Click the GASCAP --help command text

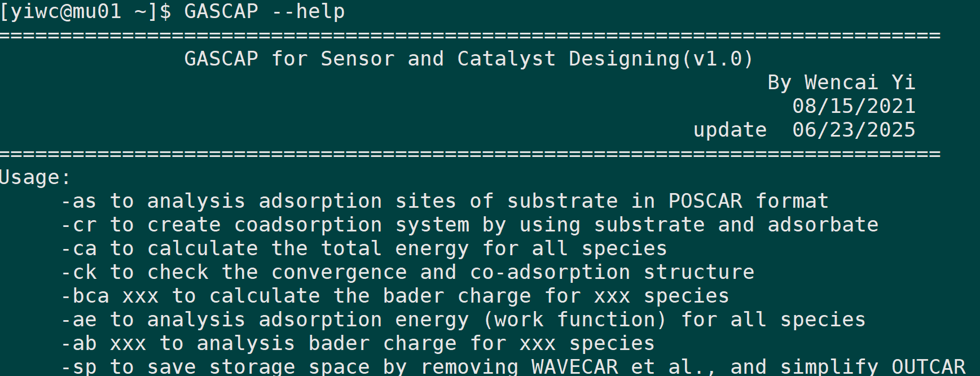tap(264, 11)
